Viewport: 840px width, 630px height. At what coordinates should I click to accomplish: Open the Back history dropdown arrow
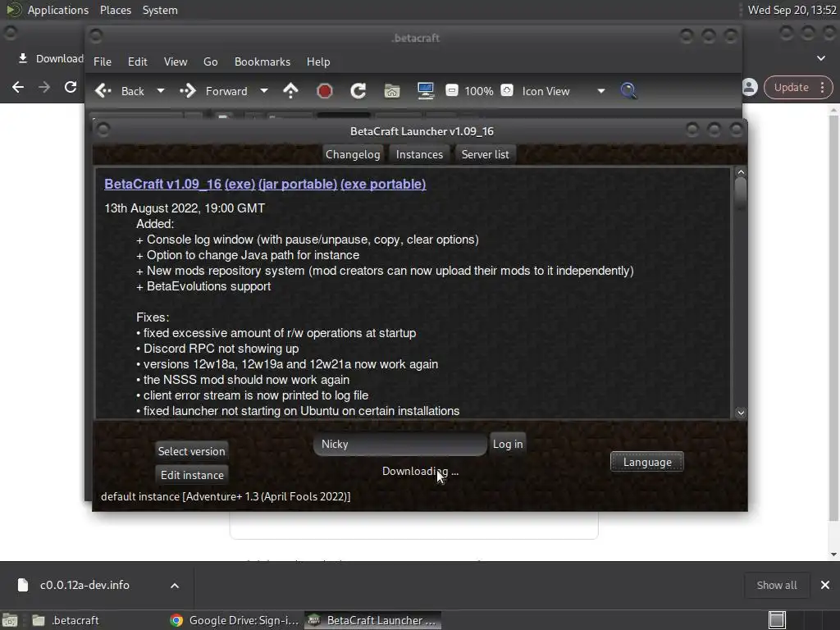(160, 91)
